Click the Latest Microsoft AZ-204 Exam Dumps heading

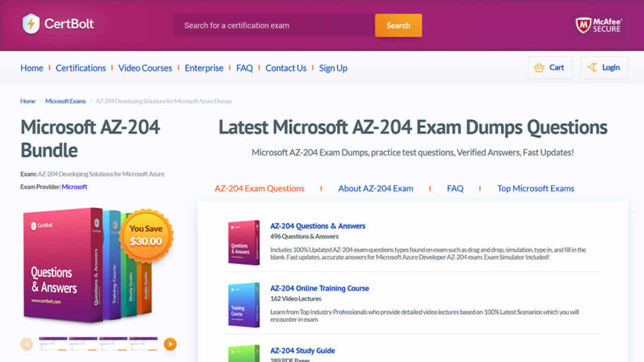tap(413, 127)
